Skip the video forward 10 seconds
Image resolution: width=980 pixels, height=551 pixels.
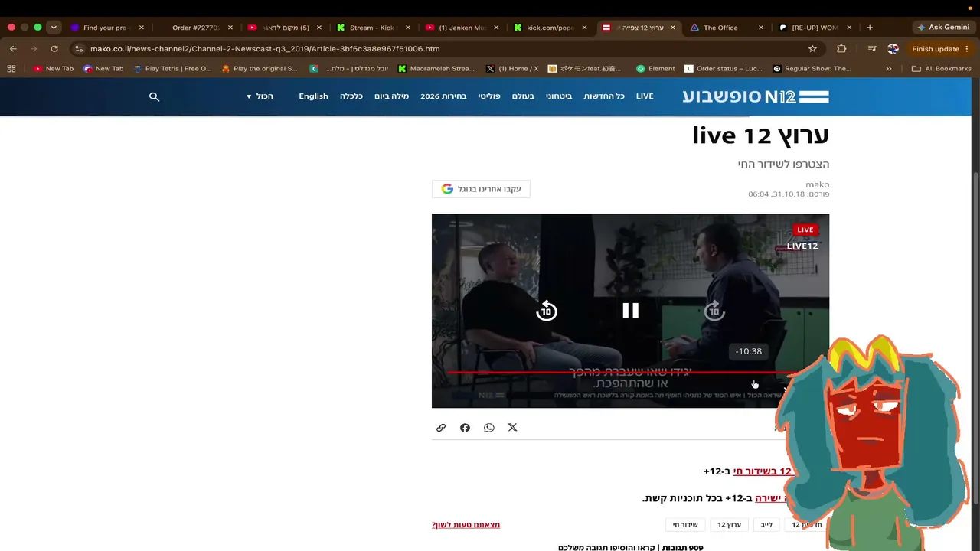click(714, 311)
